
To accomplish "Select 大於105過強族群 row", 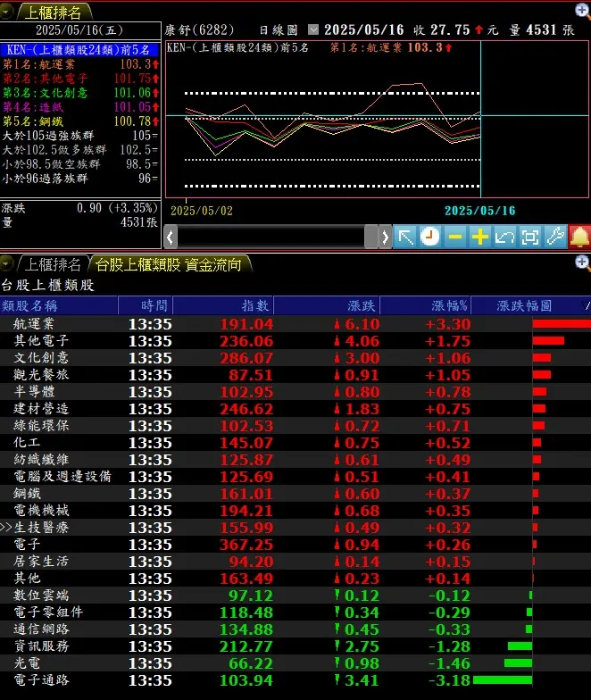I will coord(80,136).
